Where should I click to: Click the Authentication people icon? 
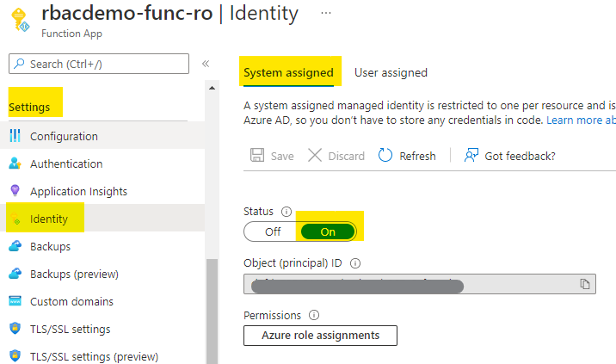coord(15,163)
